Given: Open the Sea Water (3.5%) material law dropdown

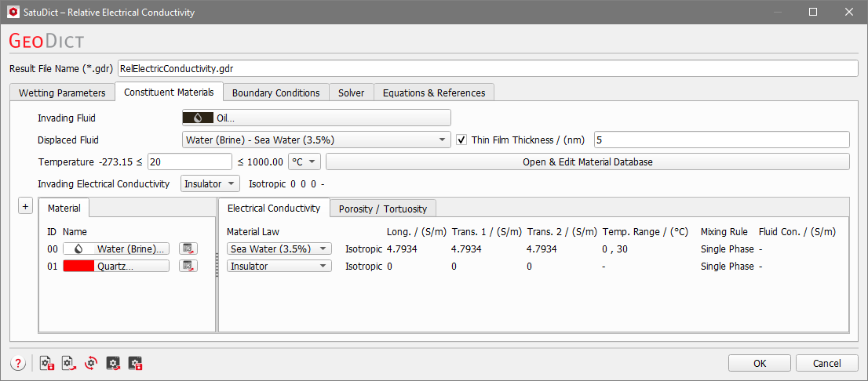Looking at the screenshot, I should [279, 249].
